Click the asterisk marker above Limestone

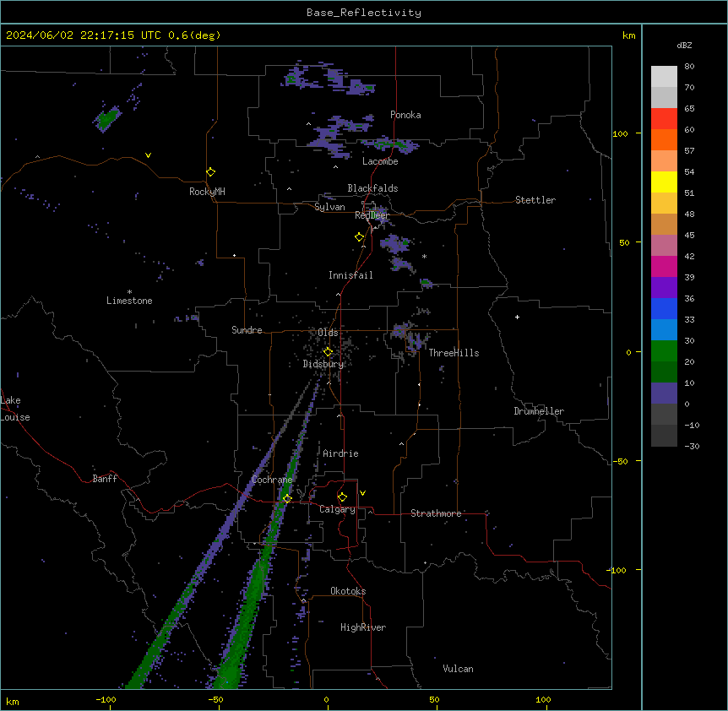coord(129,292)
